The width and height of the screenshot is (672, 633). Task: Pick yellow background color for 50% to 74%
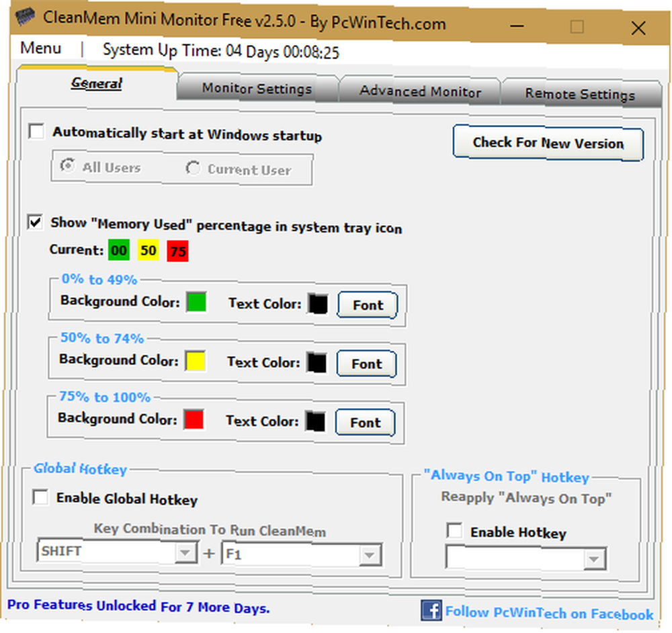tap(195, 360)
